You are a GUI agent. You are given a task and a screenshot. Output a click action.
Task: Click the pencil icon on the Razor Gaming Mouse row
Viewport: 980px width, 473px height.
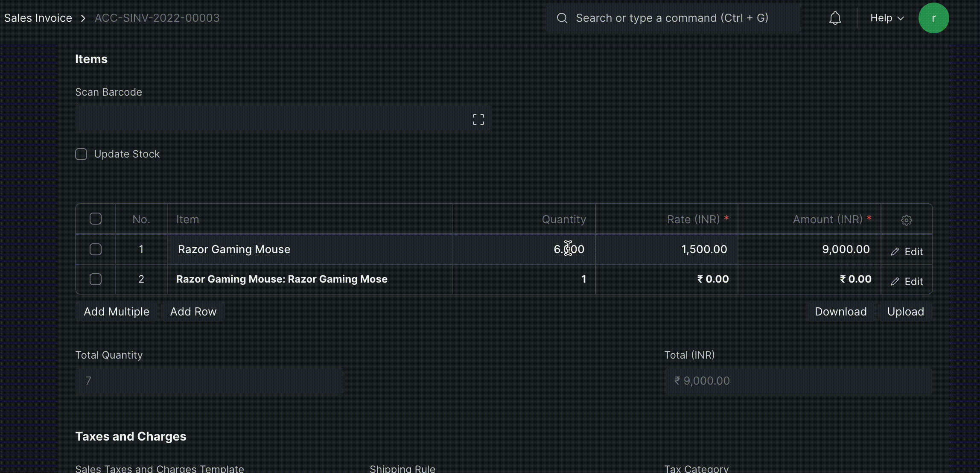pyautogui.click(x=895, y=251)
